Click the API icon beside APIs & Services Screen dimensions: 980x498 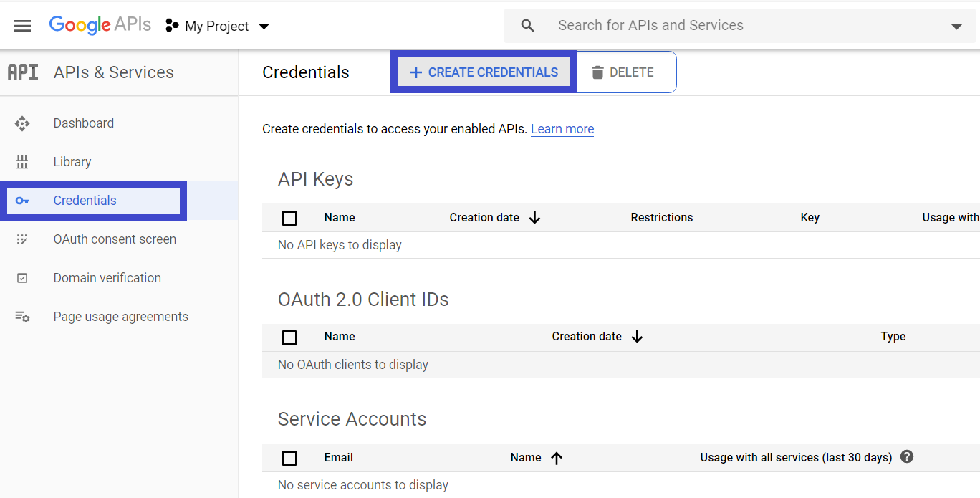(x=23, y=72)
